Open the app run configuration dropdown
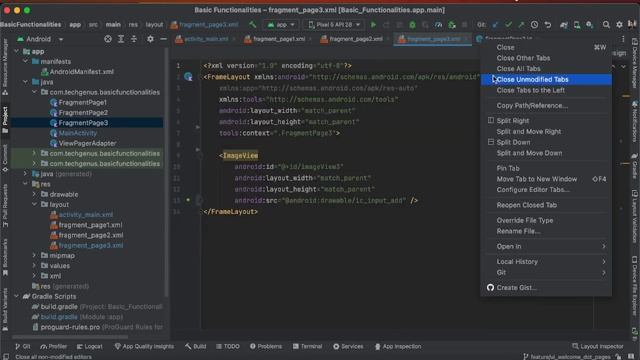This screenshot has height=360, width=640. [281, 24]
